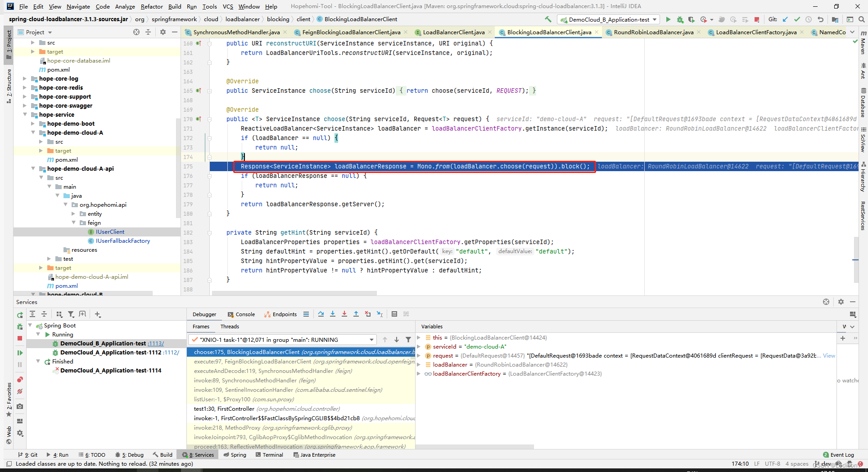Open Search Everywhere magnifier icon
Image resolution: width=868 pixels, height=472 pixels.
[861, 19]
